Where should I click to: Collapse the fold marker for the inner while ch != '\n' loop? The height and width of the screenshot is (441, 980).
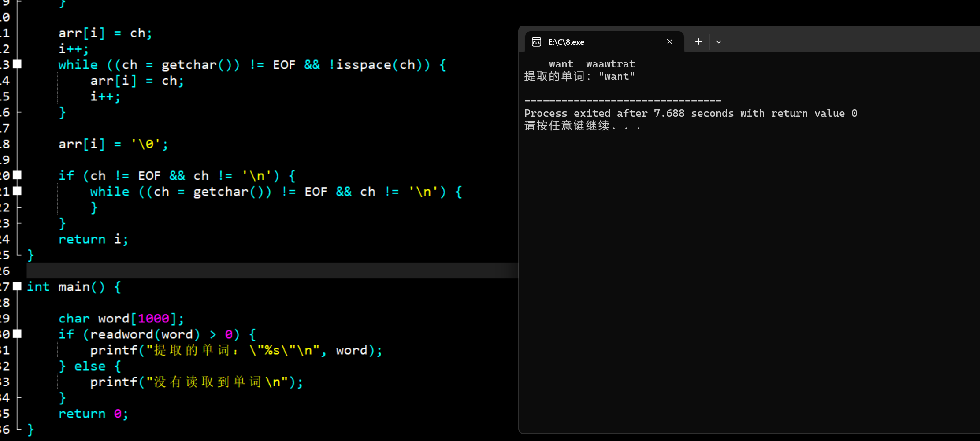pyautogui.click(x=17, y=191)
